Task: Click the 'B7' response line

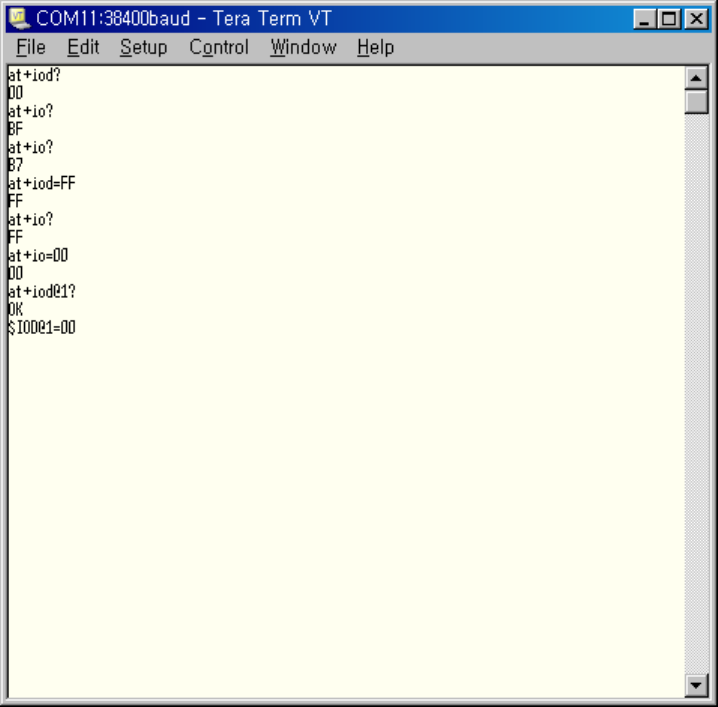Action: click(16, 165)
